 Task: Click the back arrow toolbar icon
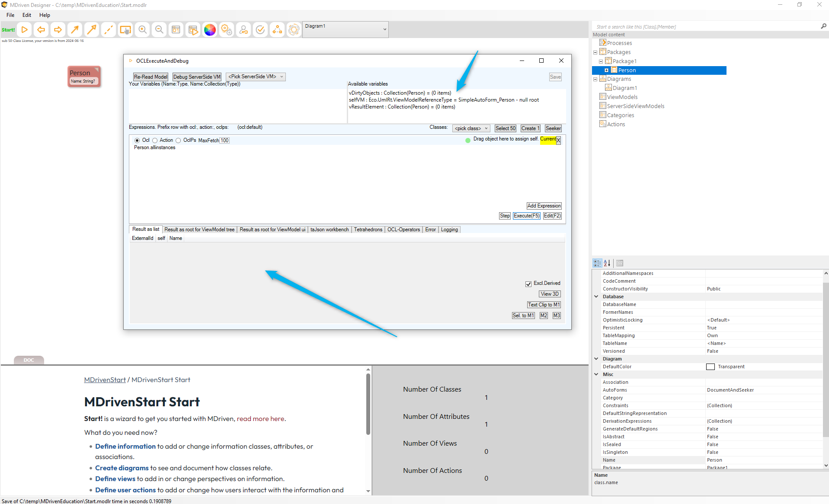(41, 30)
